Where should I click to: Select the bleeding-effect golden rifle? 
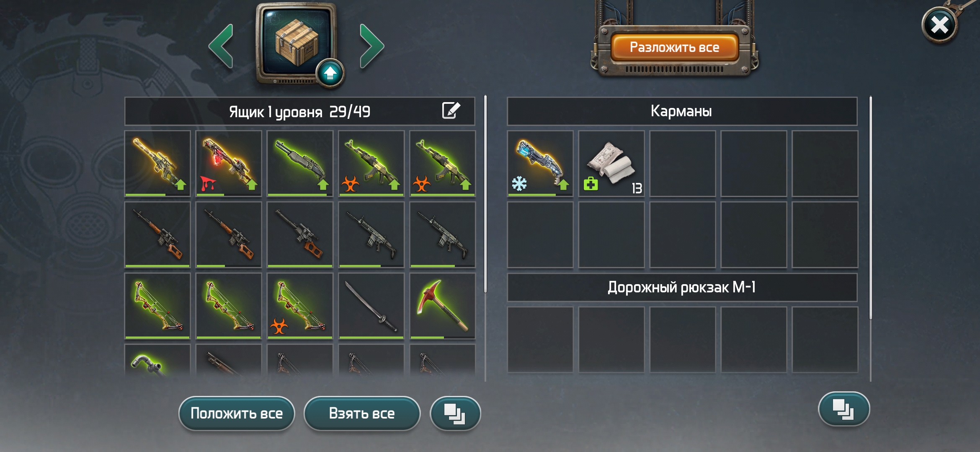[x=229, y=164]
